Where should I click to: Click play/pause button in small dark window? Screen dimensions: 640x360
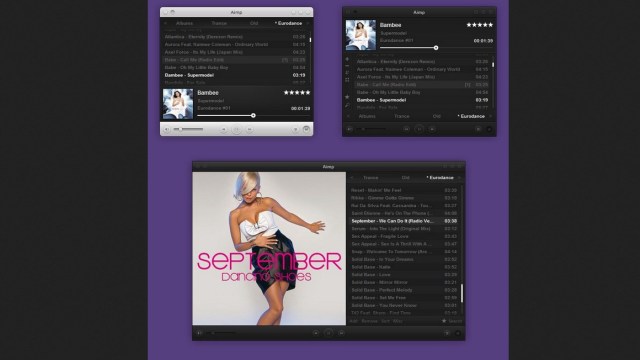click(x=419, y=129)
